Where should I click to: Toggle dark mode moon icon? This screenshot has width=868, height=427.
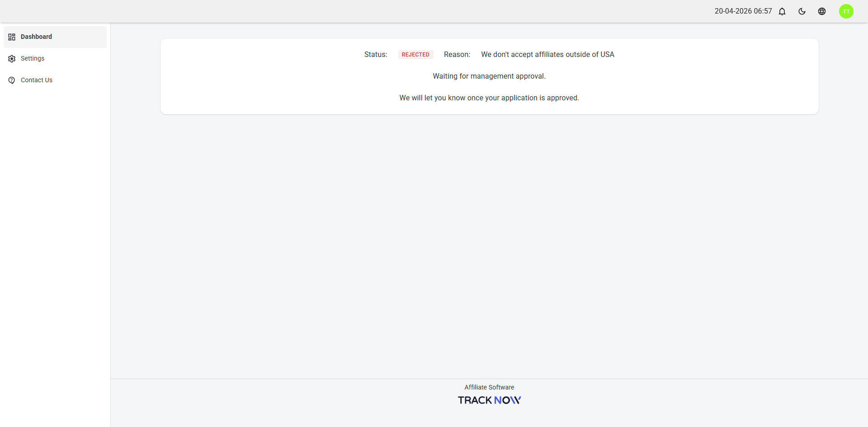click(x=802, y=11)
